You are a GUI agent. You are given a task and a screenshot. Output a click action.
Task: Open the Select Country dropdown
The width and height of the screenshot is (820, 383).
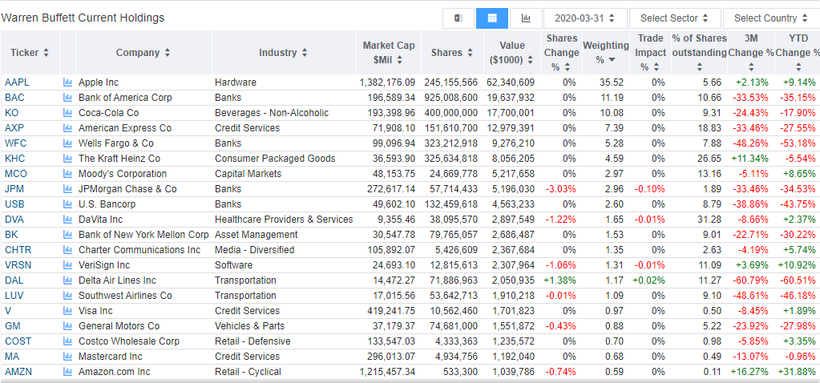point(771,18)
